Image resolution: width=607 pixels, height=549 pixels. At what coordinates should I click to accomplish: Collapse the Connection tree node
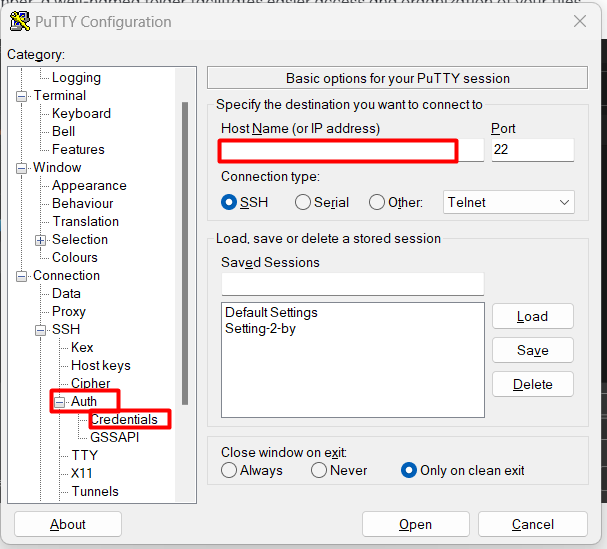pos(22,276)
